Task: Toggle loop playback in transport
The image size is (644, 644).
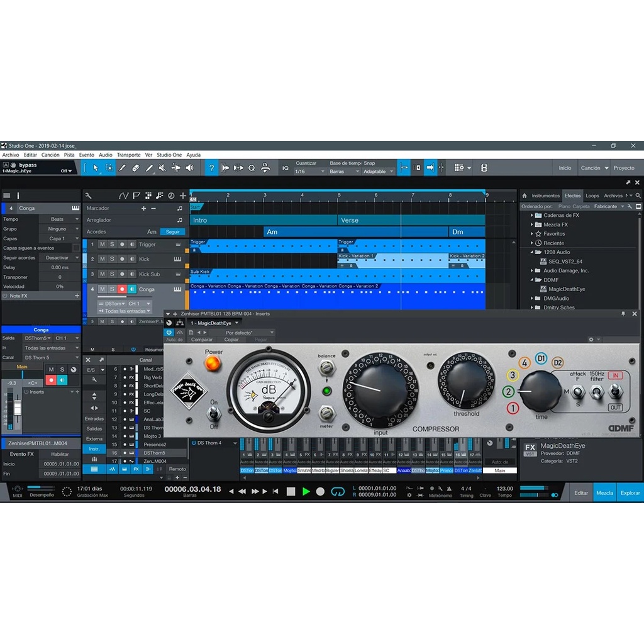Action: [338, 492]
